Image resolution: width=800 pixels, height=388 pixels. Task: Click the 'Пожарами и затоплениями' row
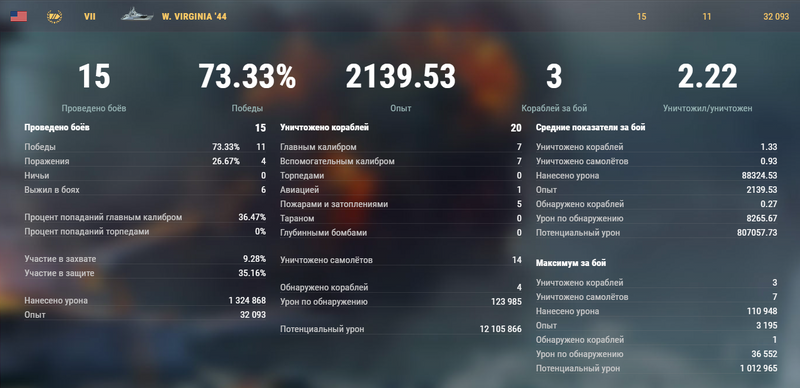click(x=401, y=204)
